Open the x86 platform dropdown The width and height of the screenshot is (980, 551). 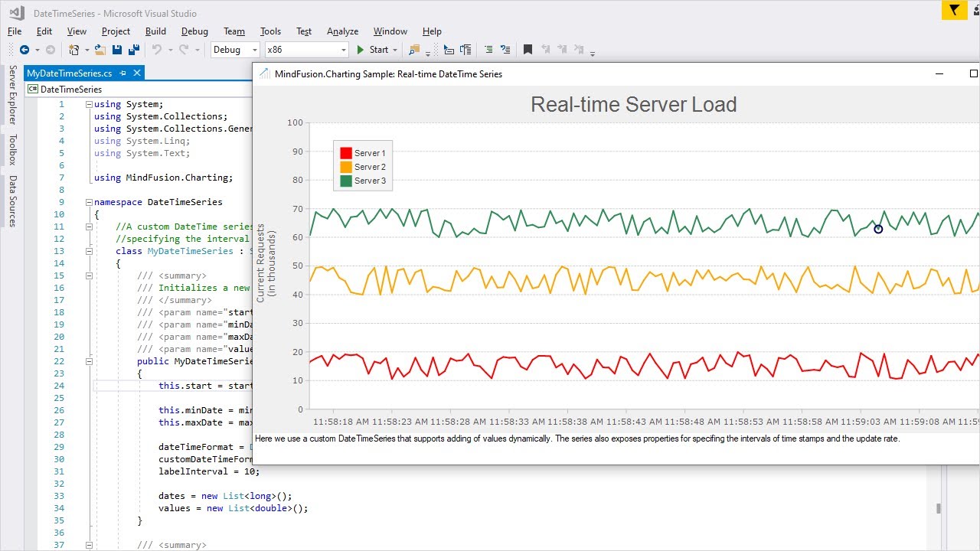point(306,50)
